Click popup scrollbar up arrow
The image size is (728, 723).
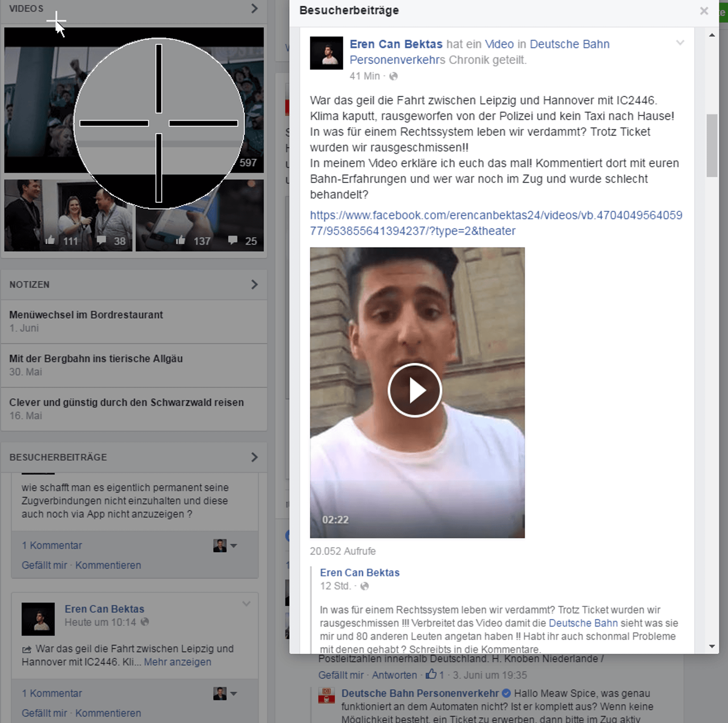coord(712,35)
